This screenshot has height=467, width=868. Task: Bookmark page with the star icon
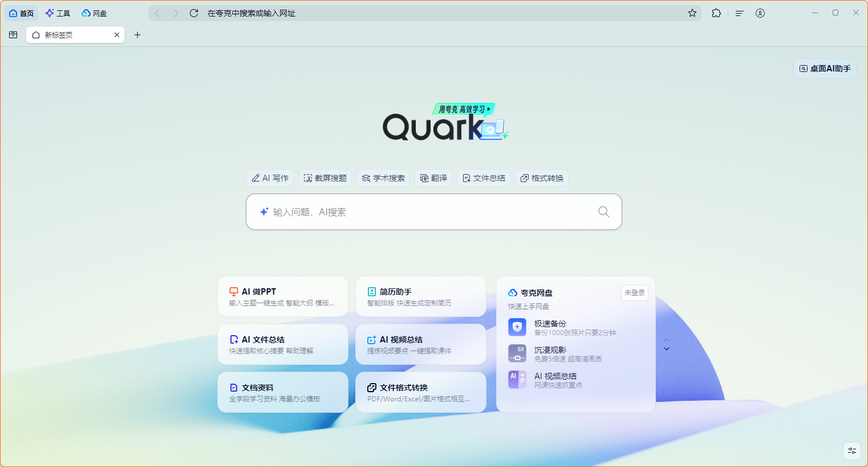coord(692,13)
